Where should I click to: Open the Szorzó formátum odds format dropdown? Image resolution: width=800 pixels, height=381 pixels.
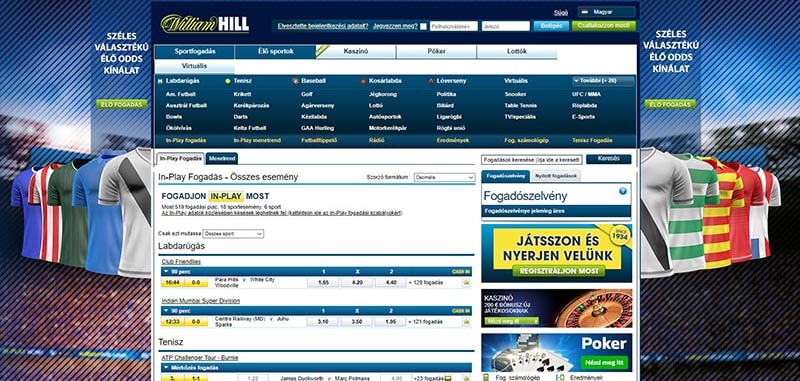[444, 177]
